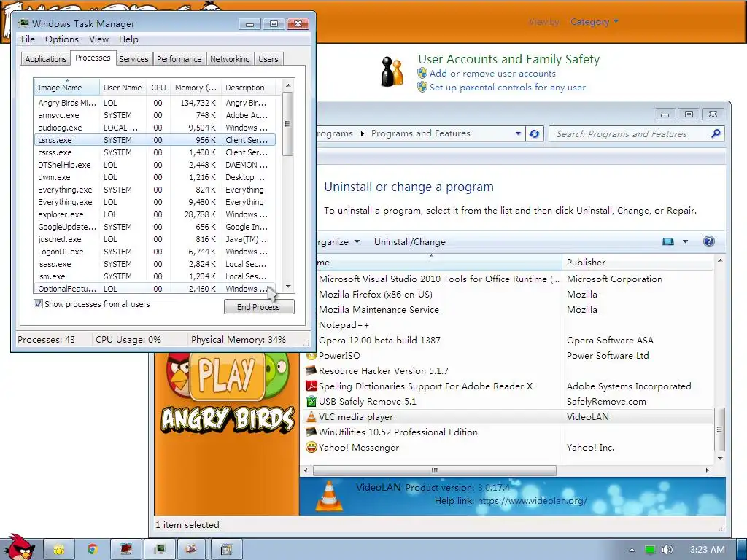Open the address bar history dropdown arrow
The image size is (747, 560).
(x=518, y=134)
